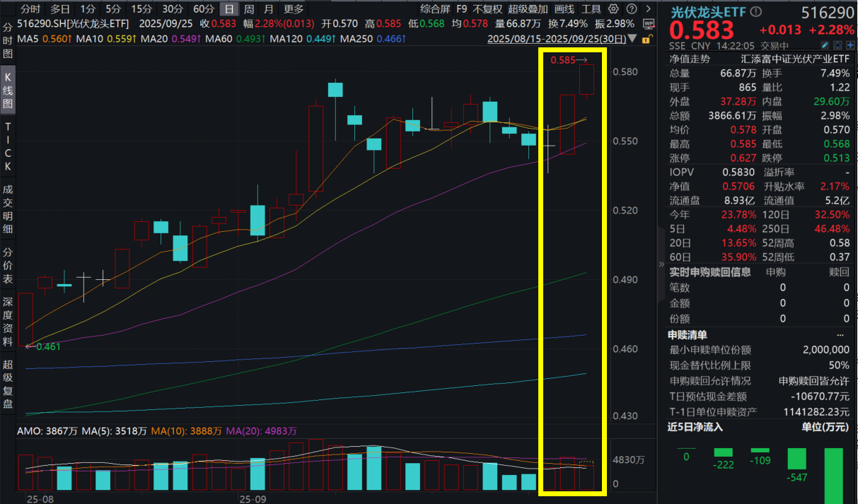Click the help question mark icon

(632, 8)
